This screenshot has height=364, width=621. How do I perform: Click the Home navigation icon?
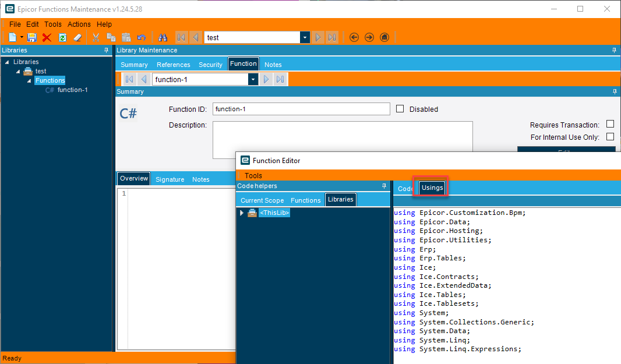pyautogui.click(x=384, y=37)
